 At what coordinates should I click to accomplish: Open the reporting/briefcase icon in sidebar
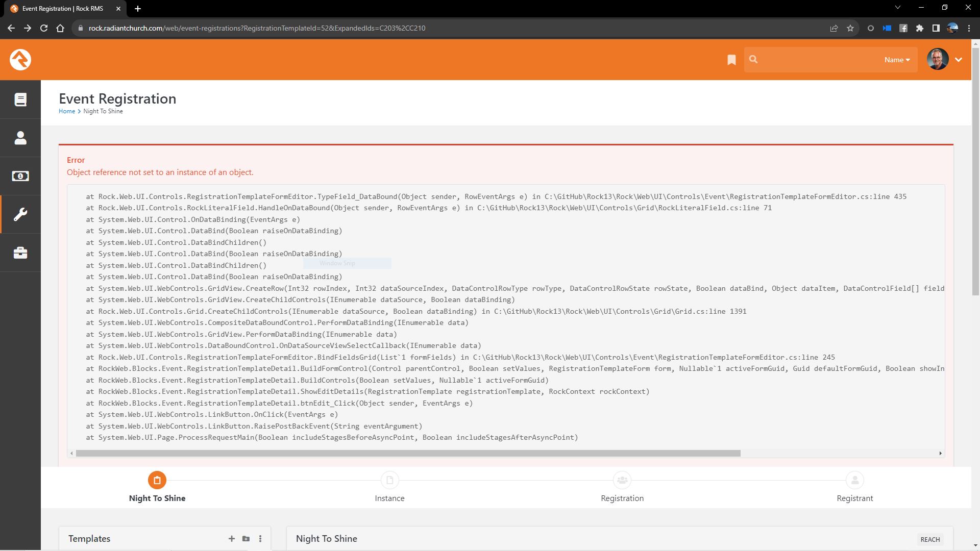(x=19, y=253)
